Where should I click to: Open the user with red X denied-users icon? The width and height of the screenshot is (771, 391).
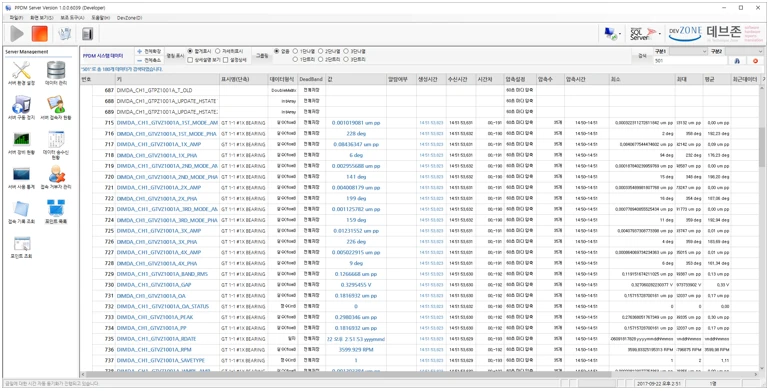pos(56,174)
